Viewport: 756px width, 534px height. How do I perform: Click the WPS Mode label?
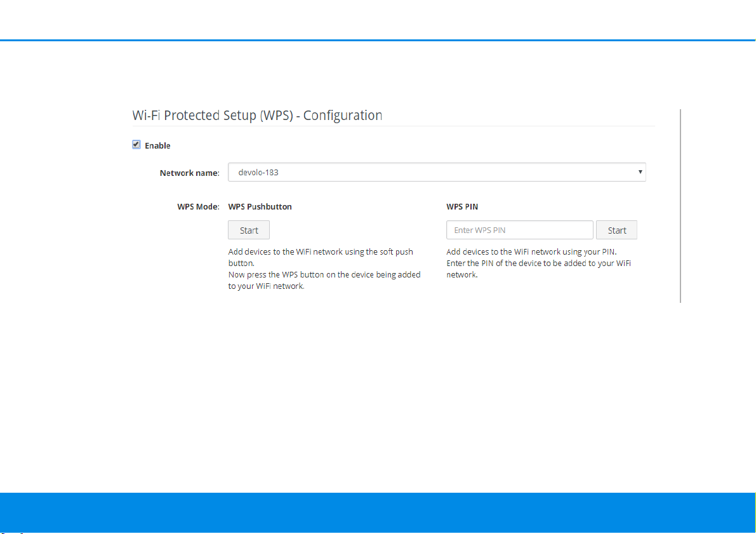point(198,206)
